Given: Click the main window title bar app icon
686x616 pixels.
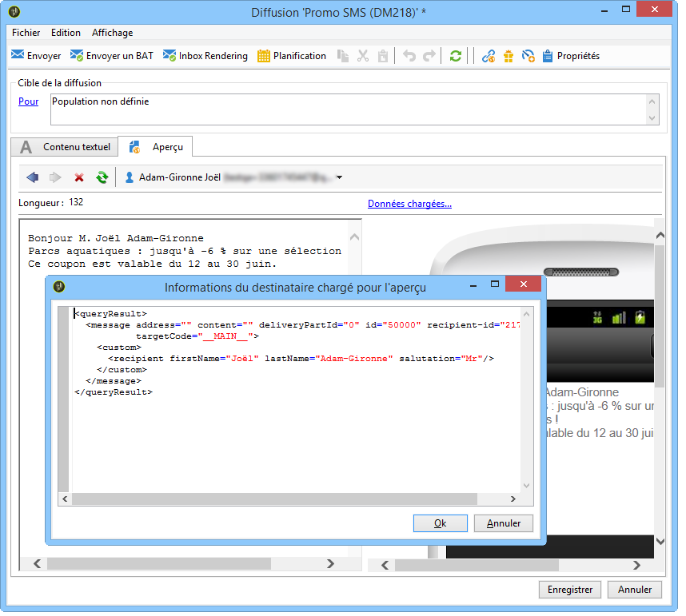Looking at the screenshot, I should [14, 11].
